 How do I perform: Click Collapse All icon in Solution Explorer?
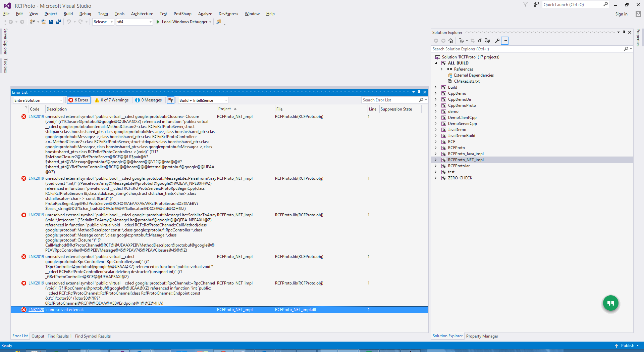click(x=480, y=41)
